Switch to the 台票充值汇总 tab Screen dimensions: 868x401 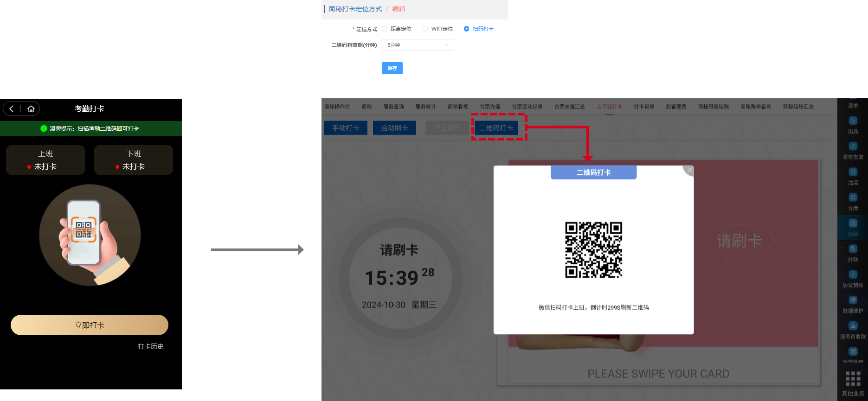pos(570,107)
